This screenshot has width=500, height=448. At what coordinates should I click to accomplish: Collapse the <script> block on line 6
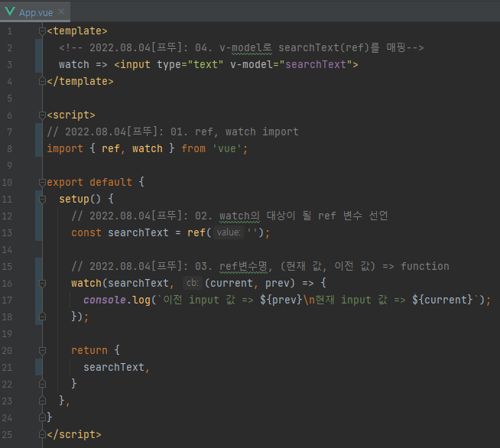coord(42,115)
